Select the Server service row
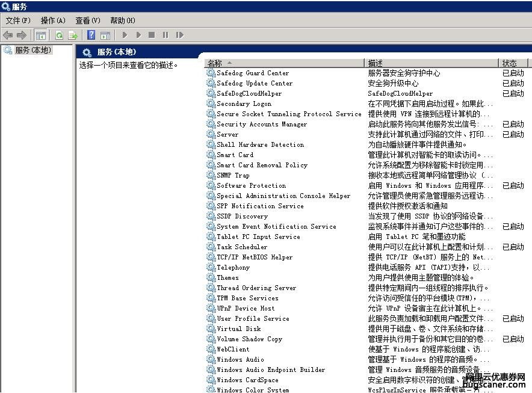 tap(227, 134)
